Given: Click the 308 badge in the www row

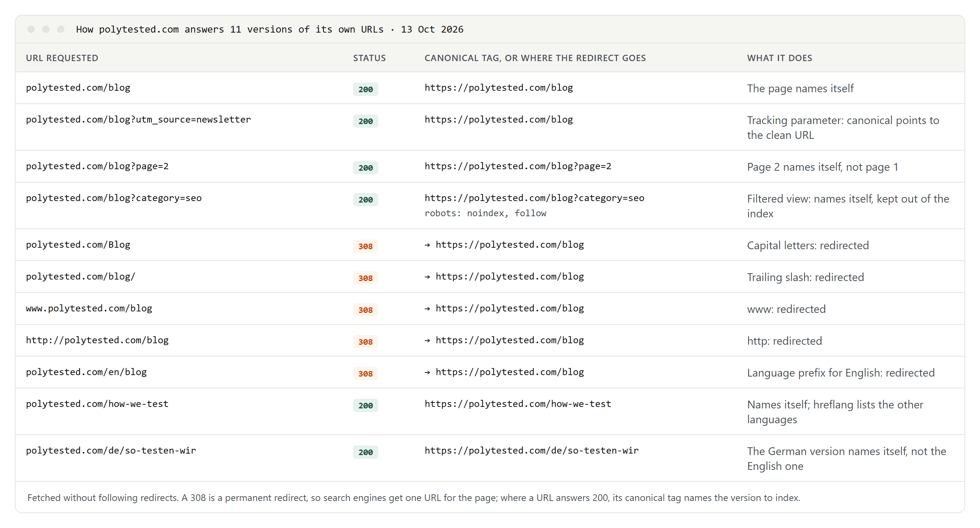Looking at the screenshot, I should [365, 310].
